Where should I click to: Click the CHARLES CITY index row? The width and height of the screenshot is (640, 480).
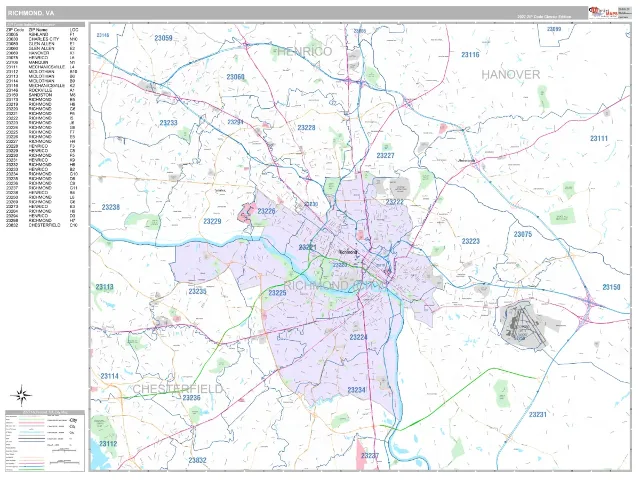(42, 39)
